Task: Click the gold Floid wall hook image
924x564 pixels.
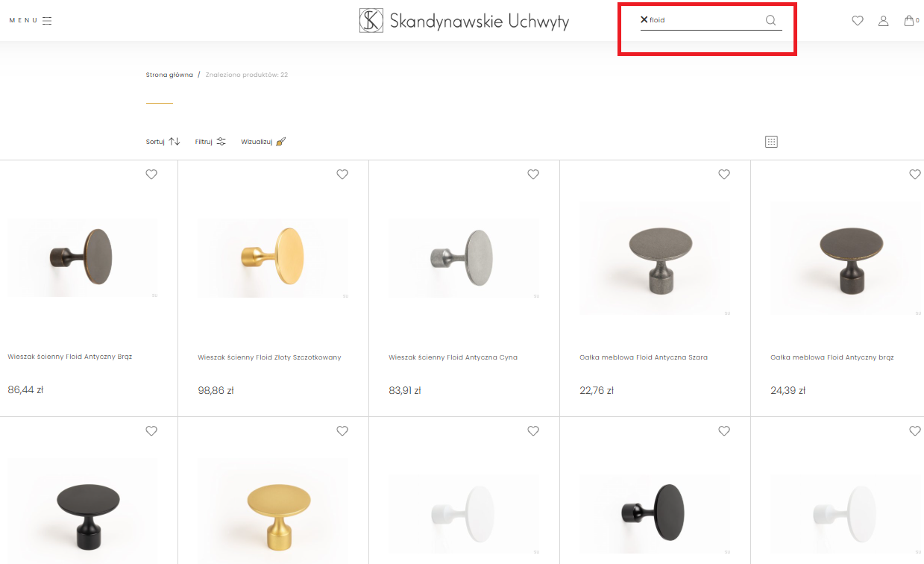Action: click(x=273, y=257)
